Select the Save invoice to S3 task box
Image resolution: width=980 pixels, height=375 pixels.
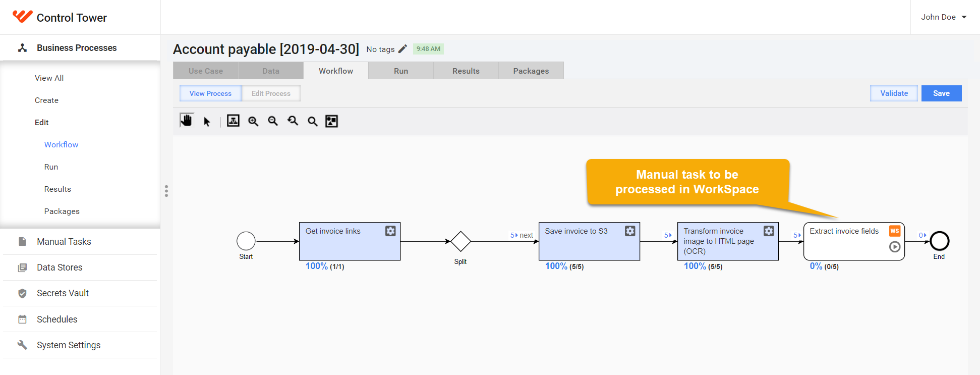(x=589, y=241)
